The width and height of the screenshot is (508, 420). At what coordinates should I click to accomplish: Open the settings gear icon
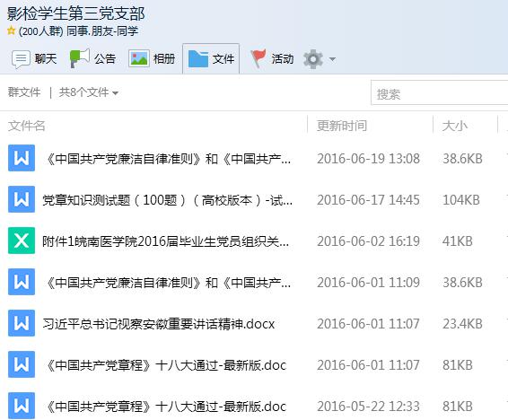(313, 59)
